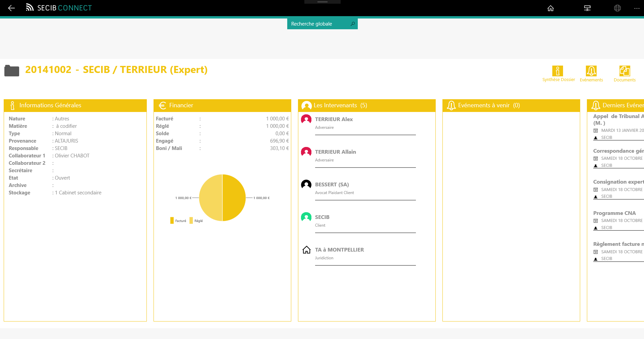Click the Facturé legend color swatch
The height and width of the screenshot is (339, 644).
(x=172, y=221)
